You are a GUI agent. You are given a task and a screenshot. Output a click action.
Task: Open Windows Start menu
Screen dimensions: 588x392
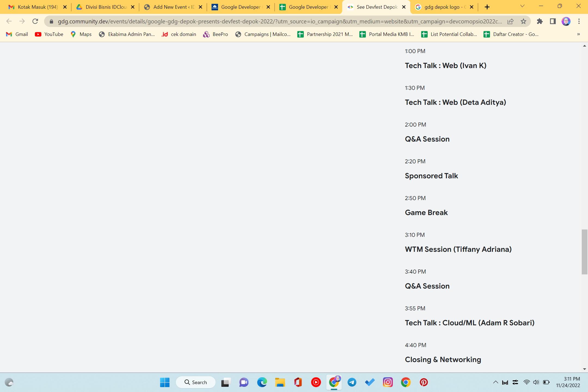click(165, 382)
